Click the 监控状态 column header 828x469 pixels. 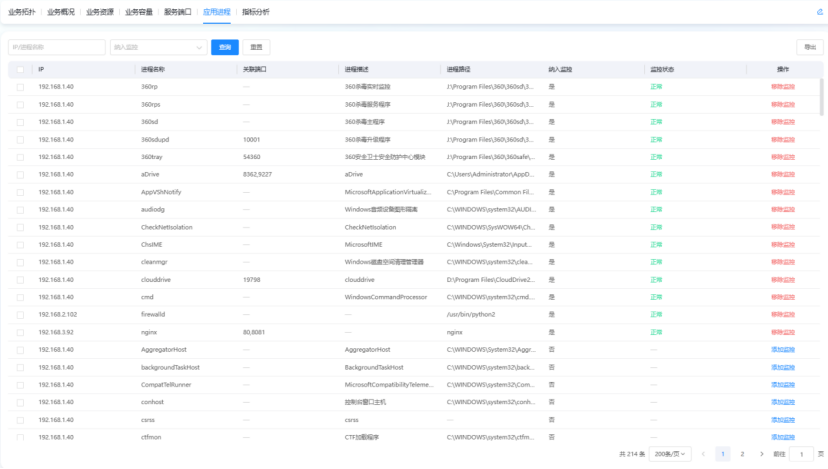(x=662, y=69)
